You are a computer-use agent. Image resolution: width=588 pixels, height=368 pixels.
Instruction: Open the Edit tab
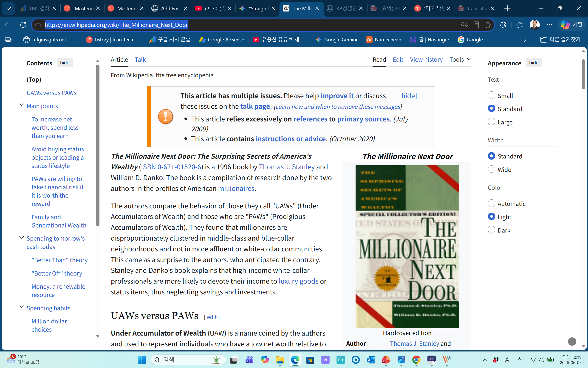click(x=398, y=59)
